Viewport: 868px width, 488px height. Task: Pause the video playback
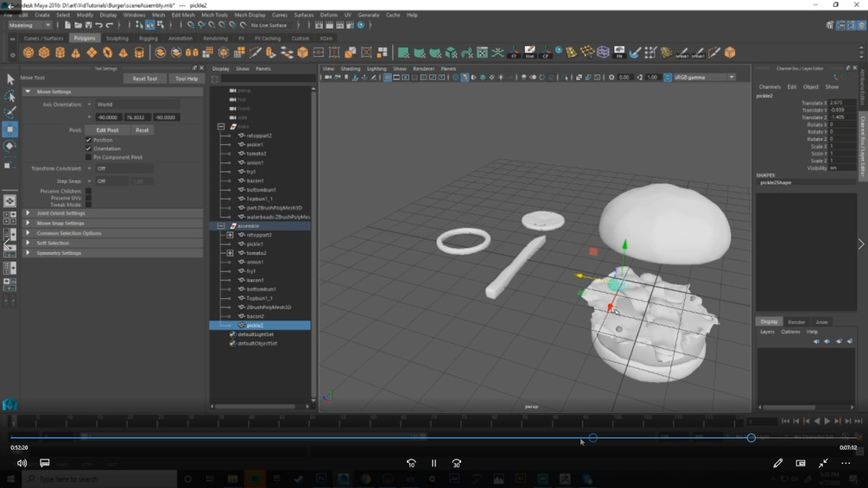tap(434, 463)
